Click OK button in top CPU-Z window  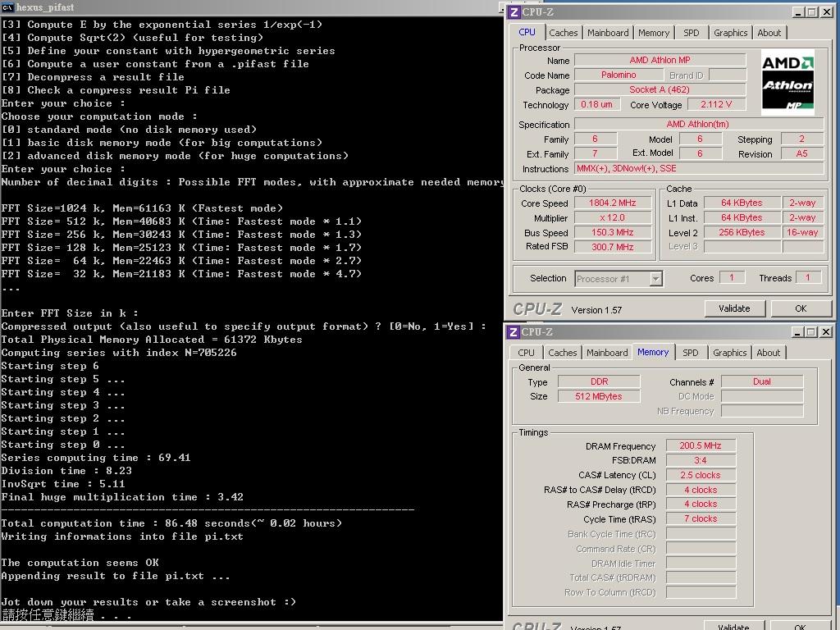[801, 308]
